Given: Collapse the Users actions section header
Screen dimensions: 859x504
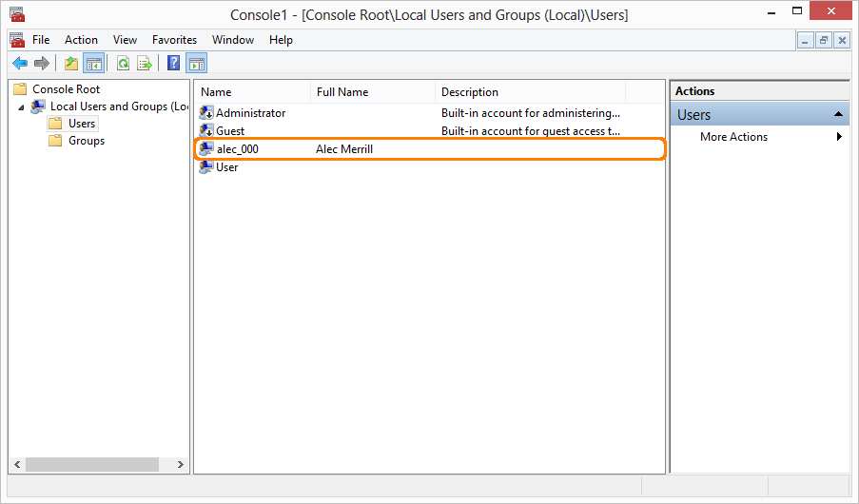Looking at the screenshot, I should click(x=838, y=114).
